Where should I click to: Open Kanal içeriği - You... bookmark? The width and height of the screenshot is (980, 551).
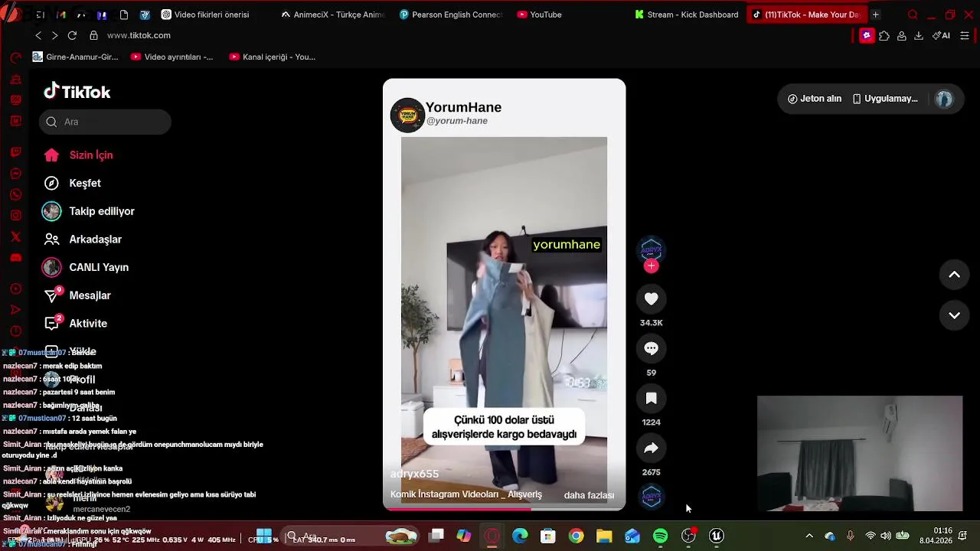(272, 57)
